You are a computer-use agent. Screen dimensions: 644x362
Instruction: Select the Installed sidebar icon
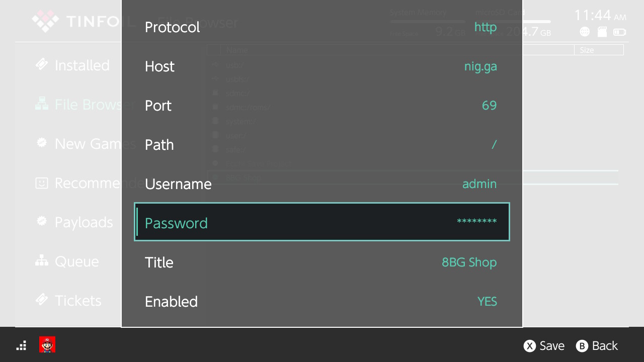[42, 65]
